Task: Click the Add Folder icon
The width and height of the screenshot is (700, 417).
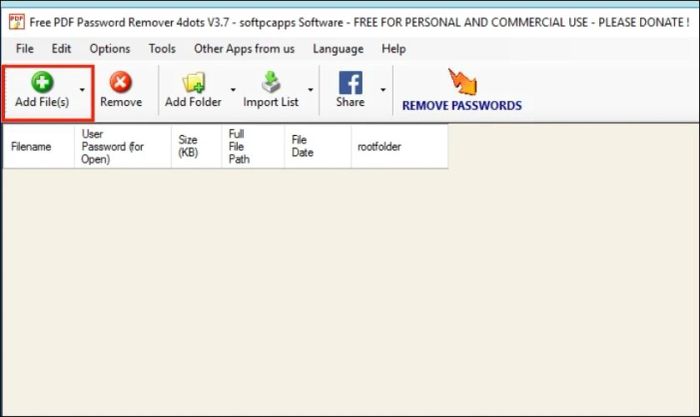Action: [193, 83]
